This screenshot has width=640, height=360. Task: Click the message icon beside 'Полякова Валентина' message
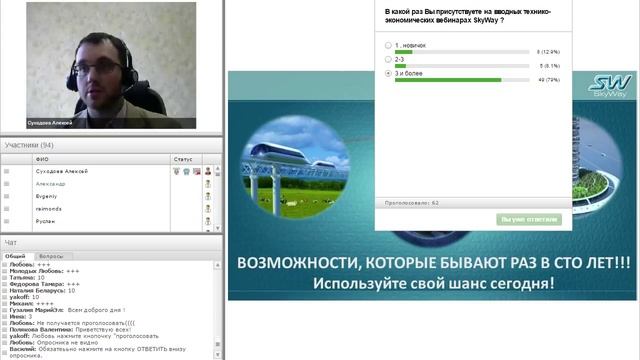[x=5, y=330]
